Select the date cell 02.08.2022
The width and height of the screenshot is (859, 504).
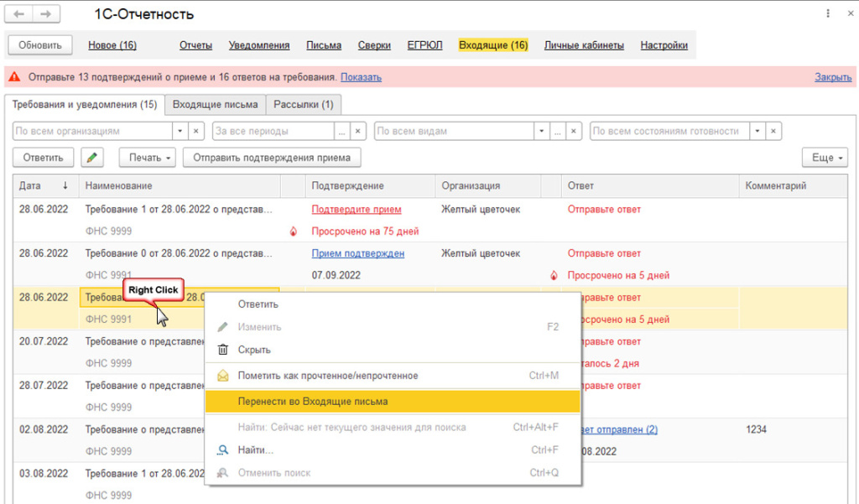pos(44,429)
